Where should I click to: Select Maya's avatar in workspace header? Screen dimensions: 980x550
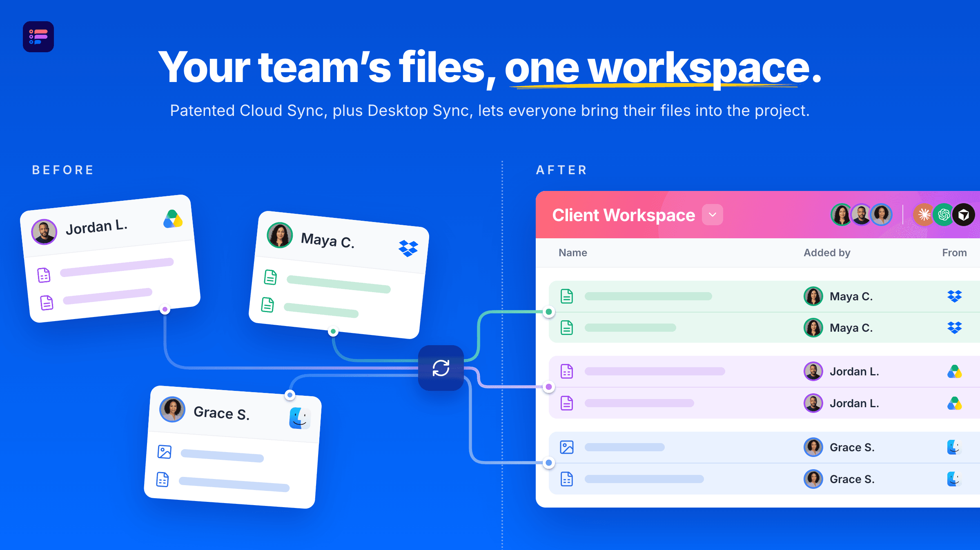pyautogui.click(x=842, y=215)
